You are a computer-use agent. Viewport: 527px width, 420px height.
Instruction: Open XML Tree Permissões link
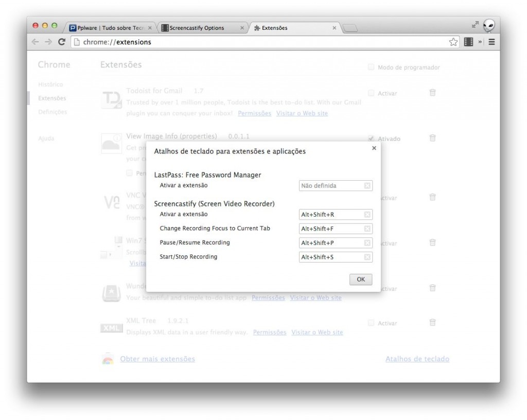click(270, 332)
